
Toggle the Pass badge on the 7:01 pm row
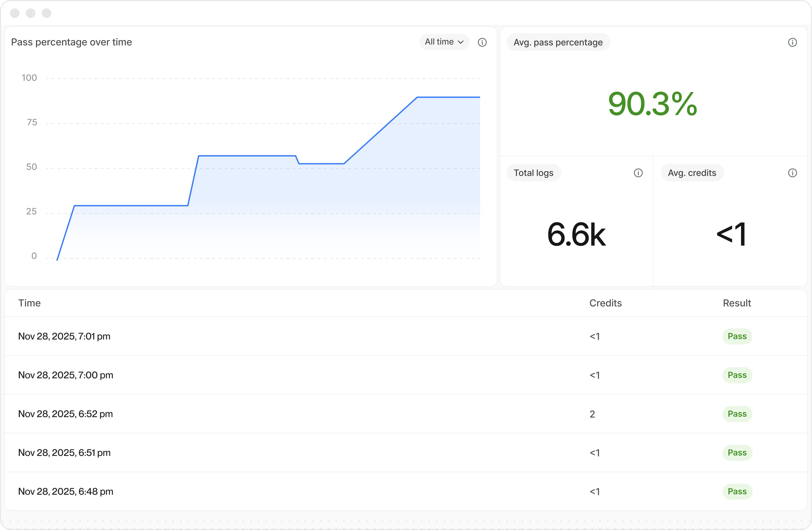coord(737,336)
